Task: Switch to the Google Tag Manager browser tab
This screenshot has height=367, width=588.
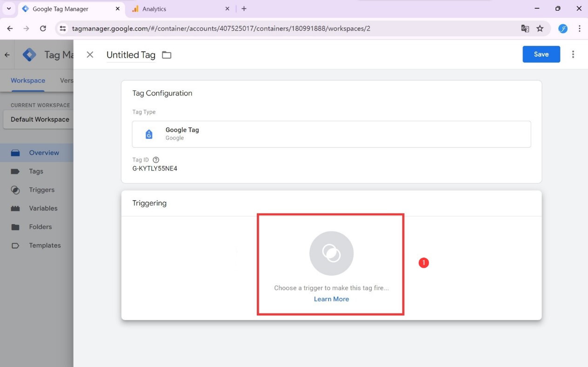Action: click(72, 9)
